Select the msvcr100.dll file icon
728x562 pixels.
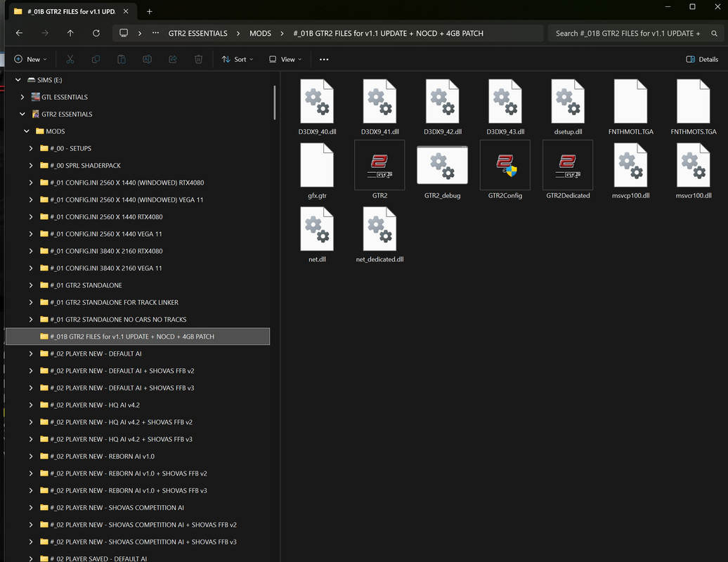[x=693, y=165]
